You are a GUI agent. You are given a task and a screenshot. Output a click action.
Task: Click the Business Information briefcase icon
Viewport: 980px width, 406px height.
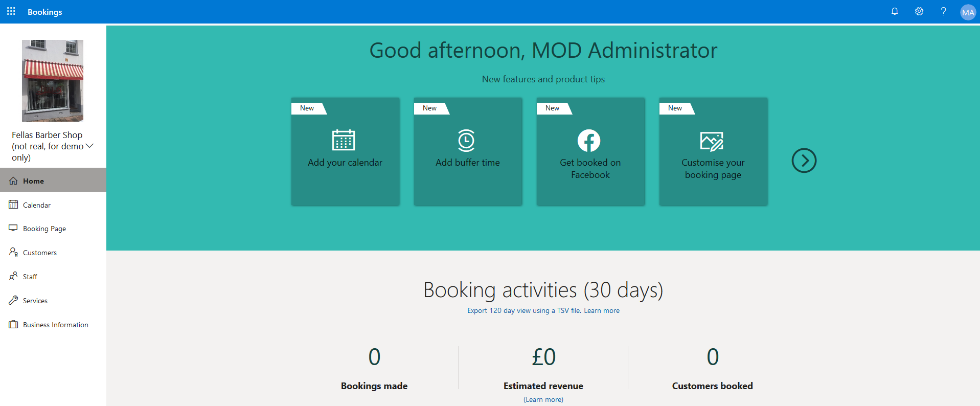[x=13, y=324]
